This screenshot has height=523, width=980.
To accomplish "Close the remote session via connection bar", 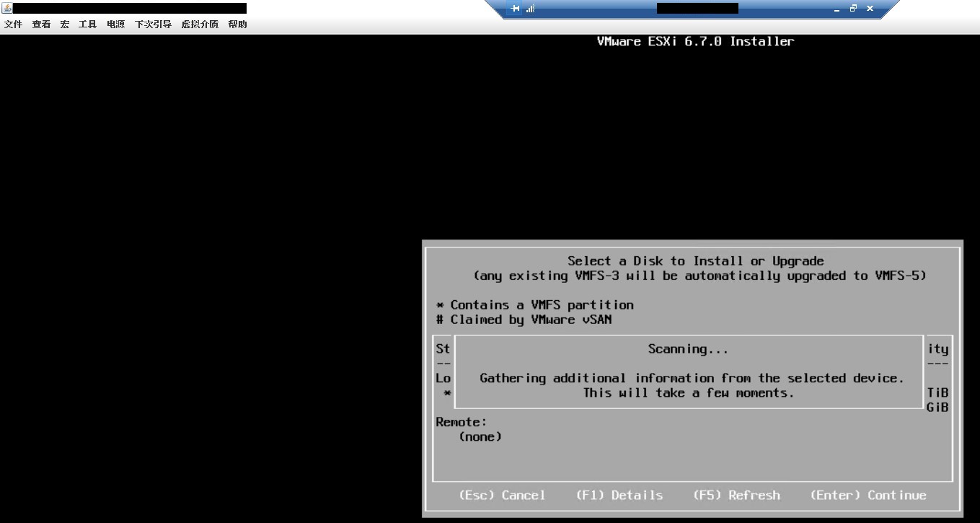I will point(870,9).
